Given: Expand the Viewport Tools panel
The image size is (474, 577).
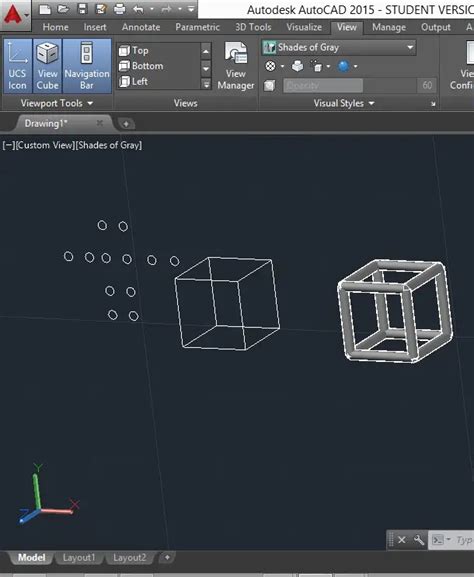Looking at the screenshot, I should point(57,103).
